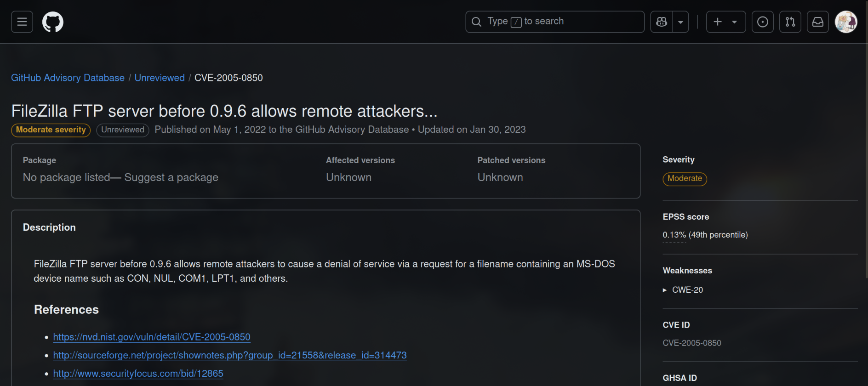Expand the Copilot dropdown arrow
The width and height of the screenshot is (868, 386).
680,22
